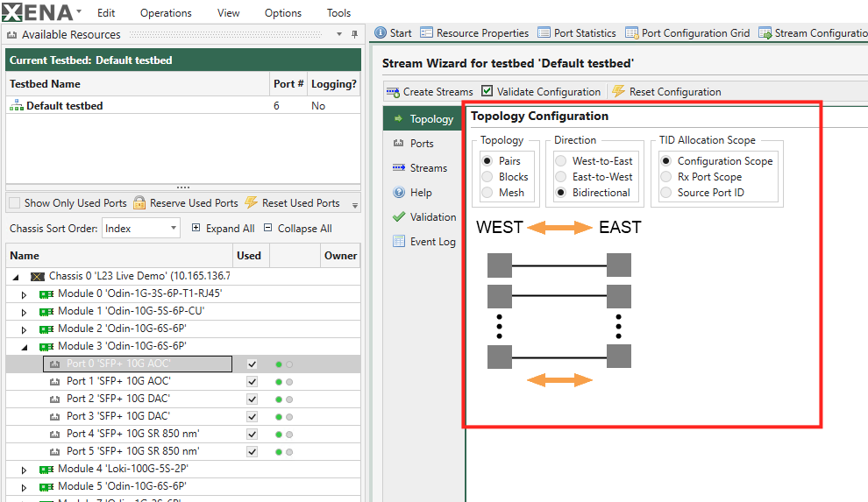Click the Collapse All minus icon
The image size is (868, 502).
tap(268, 227)
